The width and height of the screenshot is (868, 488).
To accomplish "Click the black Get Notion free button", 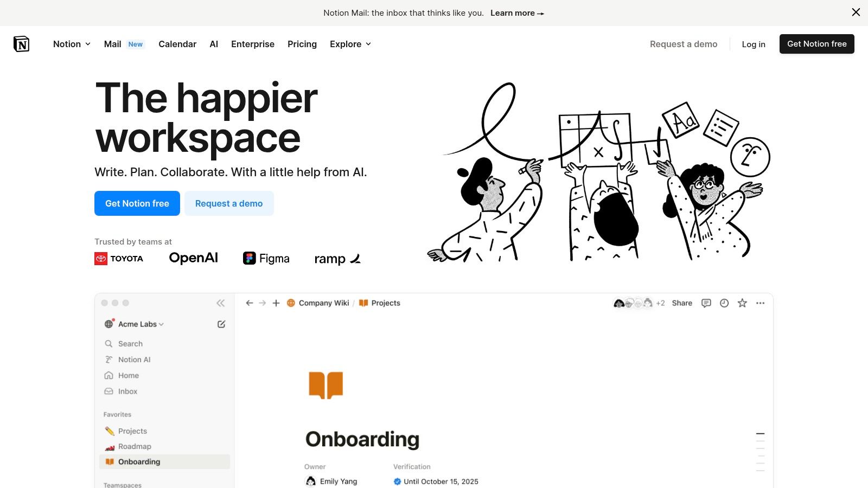I will click(x=817, y=44).
